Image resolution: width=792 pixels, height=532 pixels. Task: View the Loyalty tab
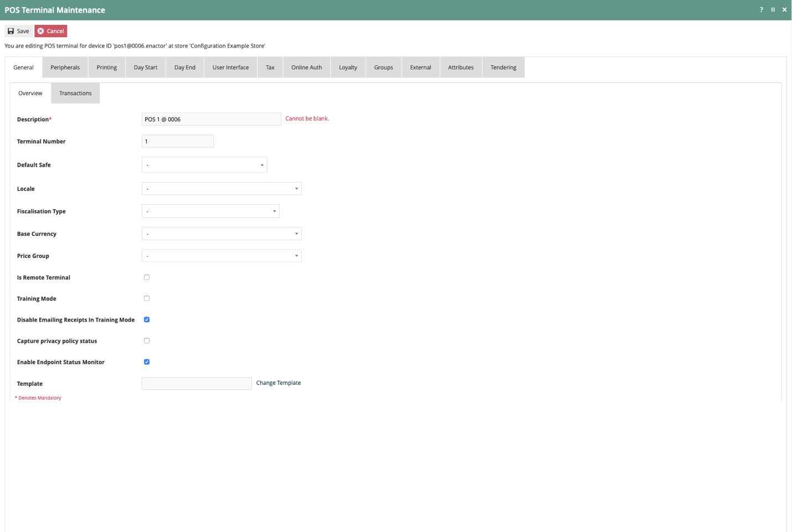348,68
